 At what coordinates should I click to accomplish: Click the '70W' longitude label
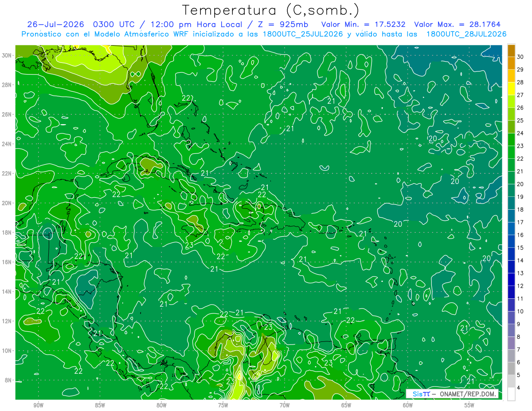pyautogui.click(x=285, y=405)
